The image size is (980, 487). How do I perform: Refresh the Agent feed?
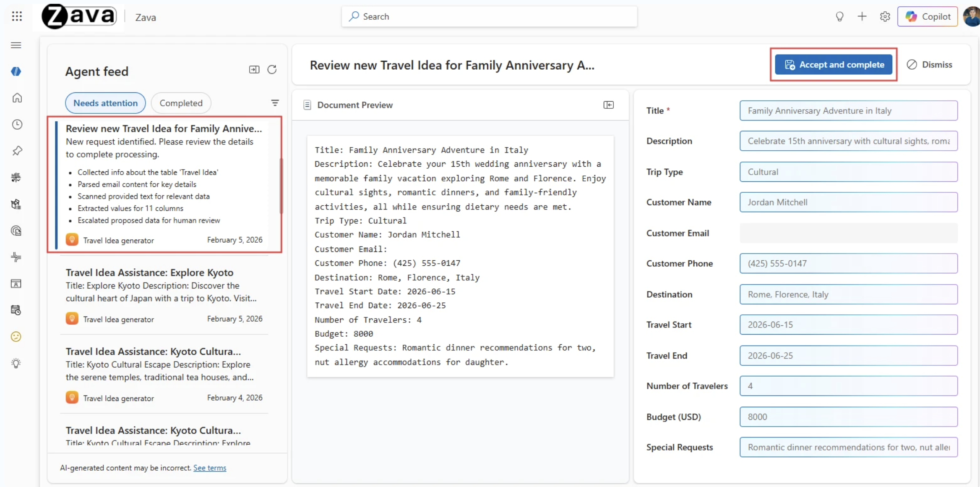272,69
